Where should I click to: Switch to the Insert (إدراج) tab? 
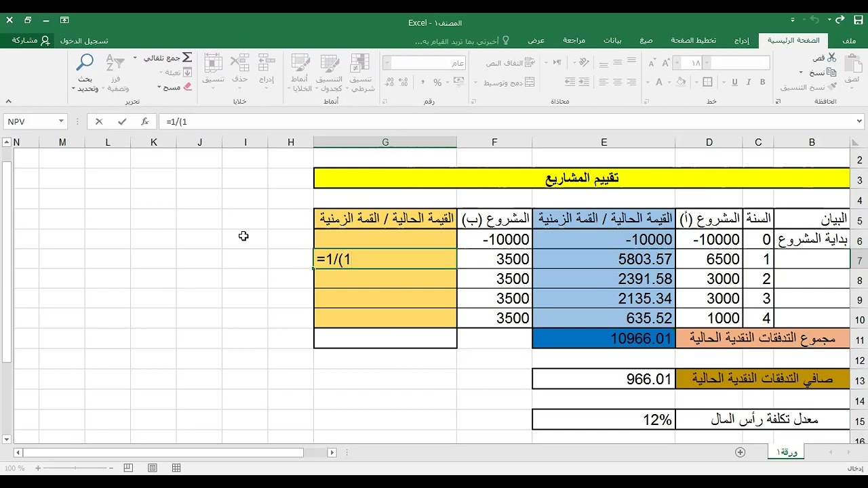[x=742, y=41]
